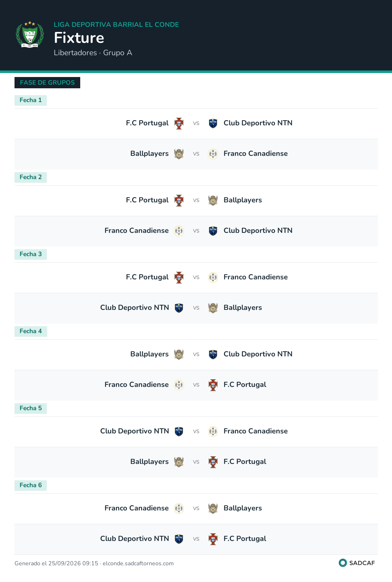Click F.C Portugal crest in Fecha 1

(x=179, y=124)
